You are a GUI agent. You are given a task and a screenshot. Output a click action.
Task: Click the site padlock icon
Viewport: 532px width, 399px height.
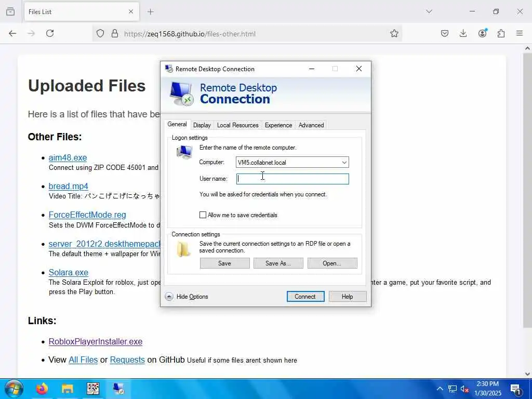point(115,33)
